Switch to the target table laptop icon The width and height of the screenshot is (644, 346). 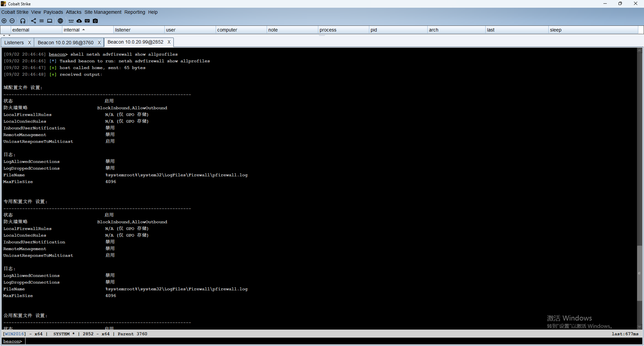pos(50,21)
